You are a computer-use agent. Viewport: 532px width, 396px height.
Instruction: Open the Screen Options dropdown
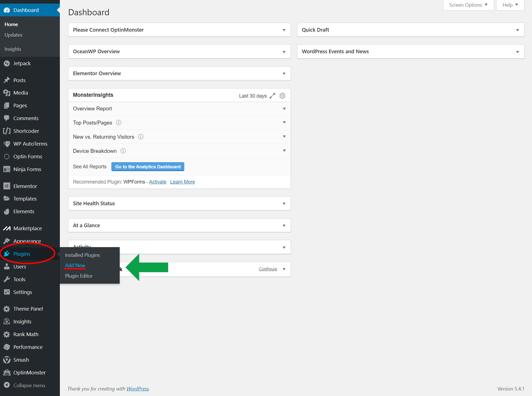(x=468, y=5)
